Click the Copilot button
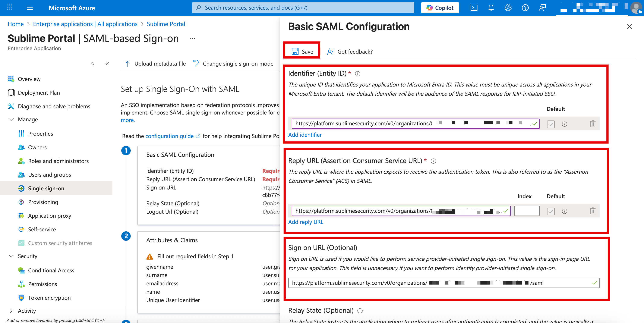 [x=440, y=8]
